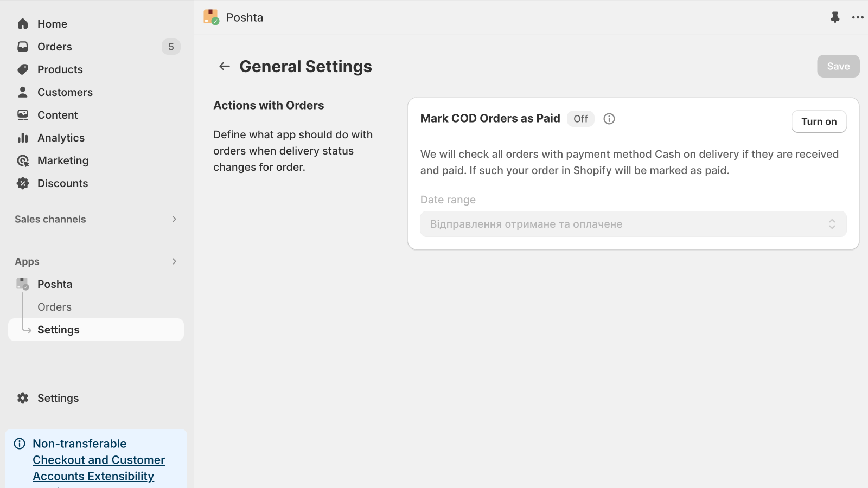Click the Analytics bar chart icon
Image resolution: width=868 pixels, height=488 pixels.
tap(23, 138)
